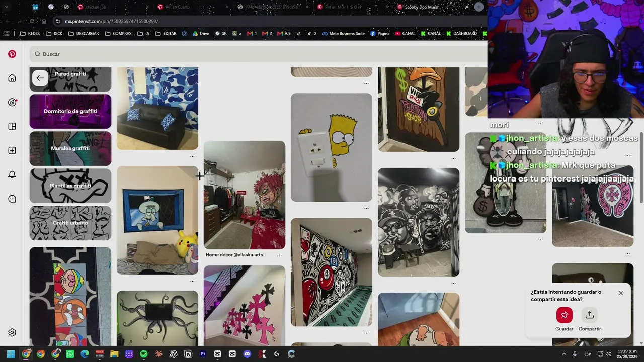Click the Pinterest Buscar search field
The image size is (644, 362).
pyautogui.click(x=258, y=54)
